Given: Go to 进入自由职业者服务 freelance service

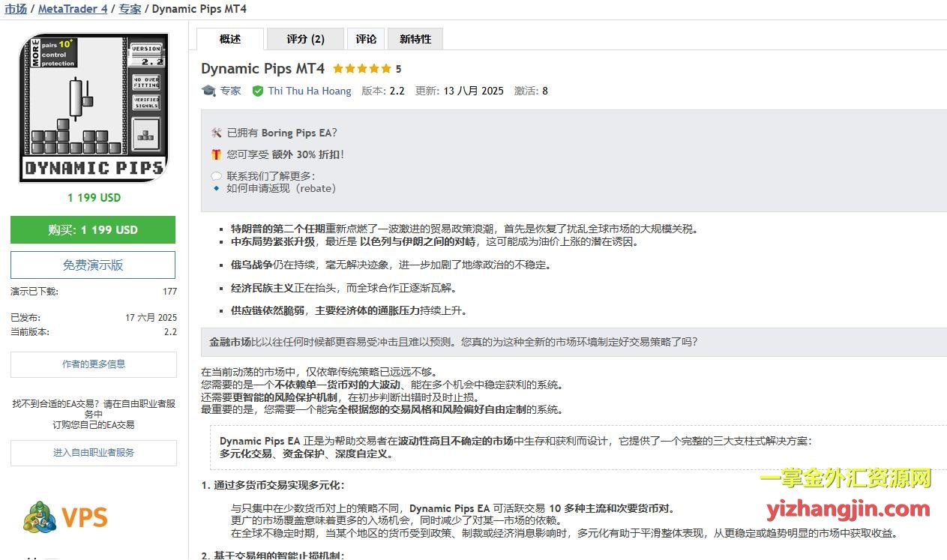Looking at the screenshot, I should pos(93,453).
